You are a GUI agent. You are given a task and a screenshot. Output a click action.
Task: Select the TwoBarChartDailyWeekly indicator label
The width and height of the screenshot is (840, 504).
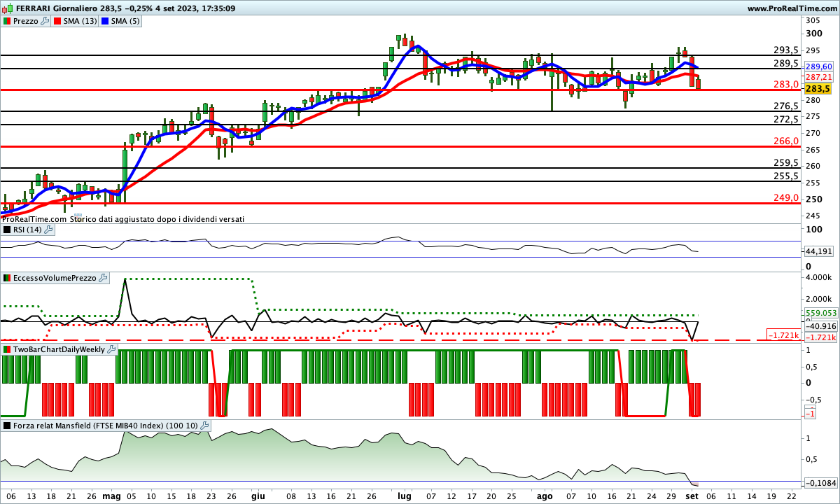[x=59, y=349]
